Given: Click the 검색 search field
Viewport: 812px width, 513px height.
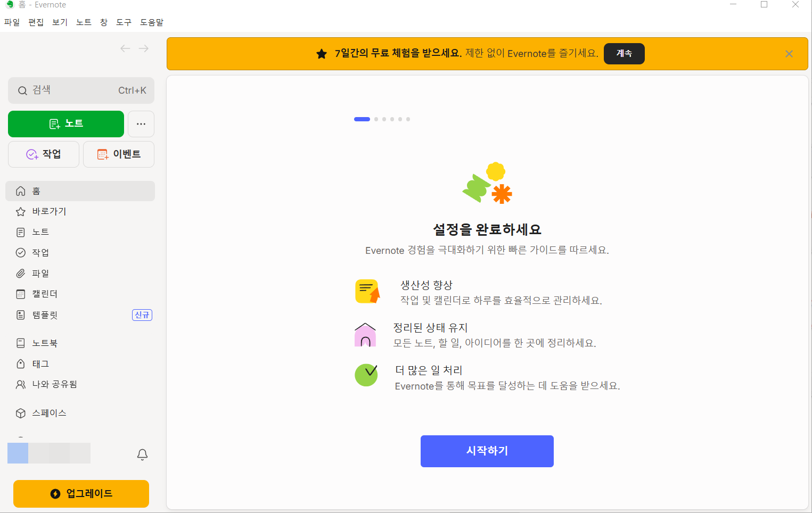Looking at the screenshot, I should [81, 90].
